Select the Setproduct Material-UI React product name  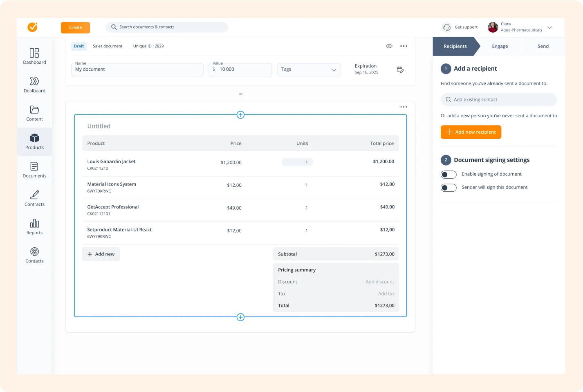coord(119,230)
